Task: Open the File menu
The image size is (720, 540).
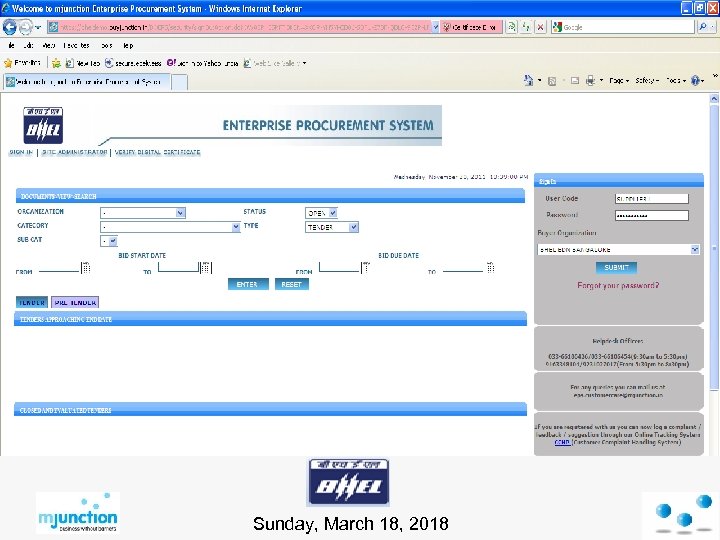Action: pyautogui.click(x=11, y=45)
